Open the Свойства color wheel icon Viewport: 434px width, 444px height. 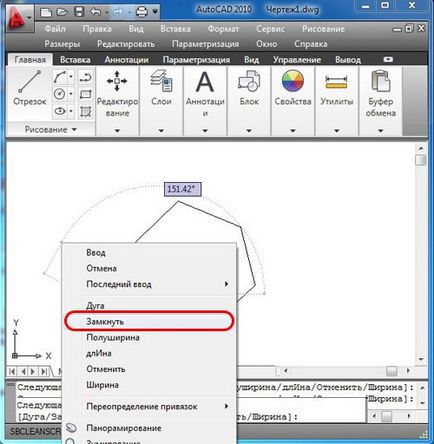293,81
